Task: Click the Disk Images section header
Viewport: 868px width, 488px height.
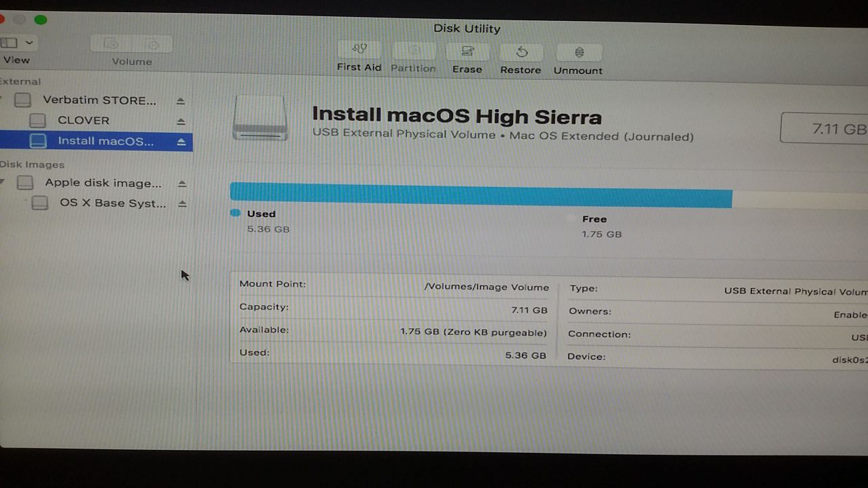Action: tap(32, 164)
